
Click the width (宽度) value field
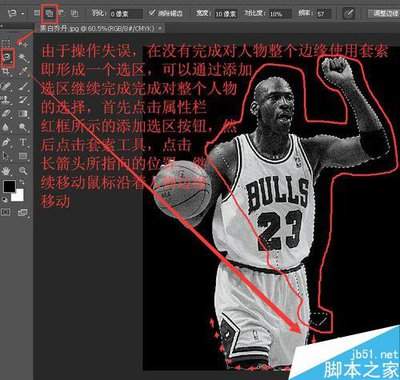point(226,14)
